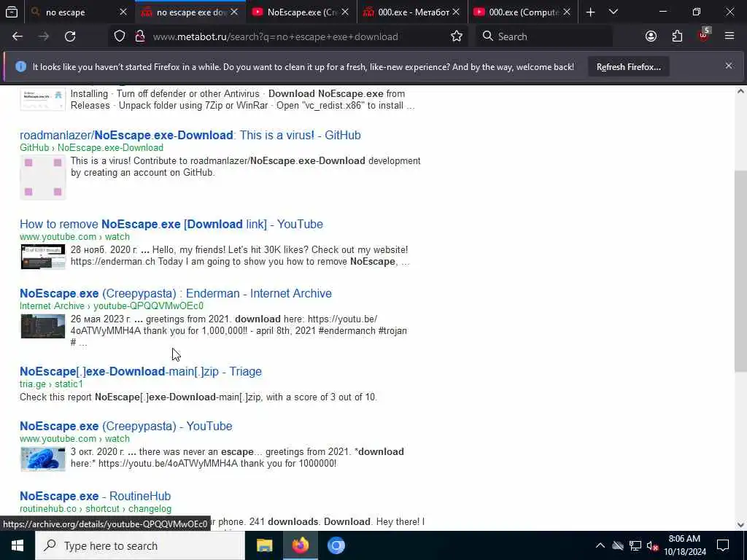This screenshot has height=560, width=747.
Task: Click 'Internet Archive › youtube-QPQQVMwOEc0' breadcrumb
Action: coord(112,306)
